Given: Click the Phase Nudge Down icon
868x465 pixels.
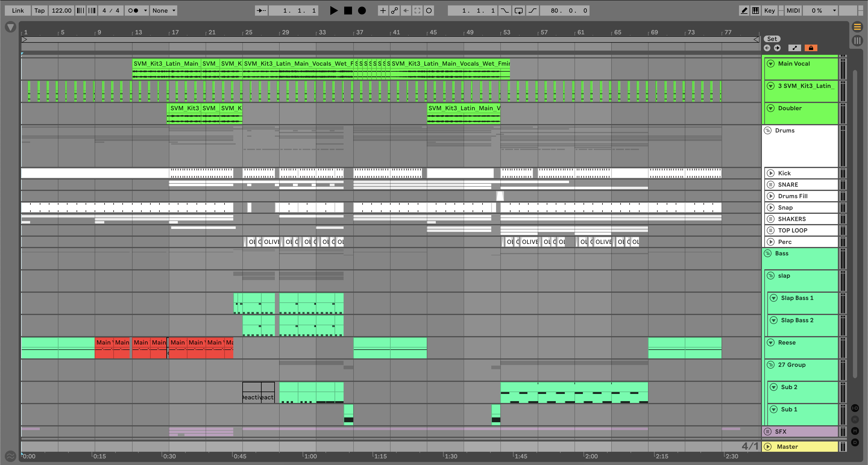Looking at the screenshot, I should (x=80, y=11).
